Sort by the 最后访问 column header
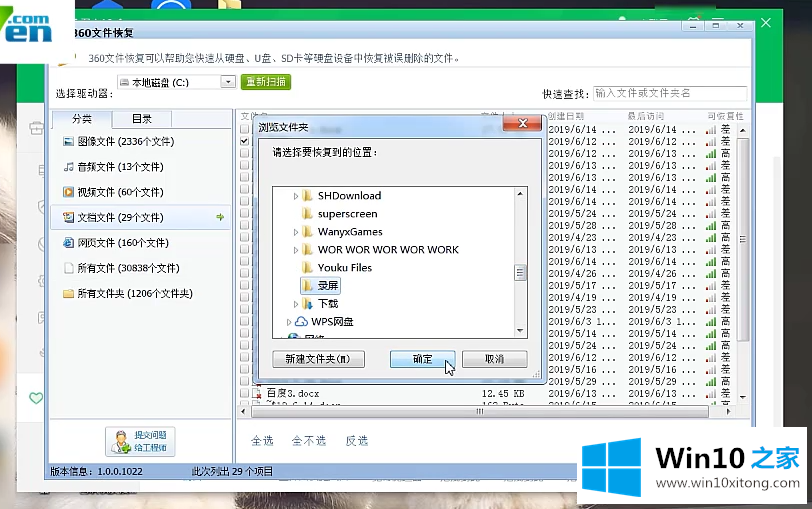812x509 pixels. point(646,116)
